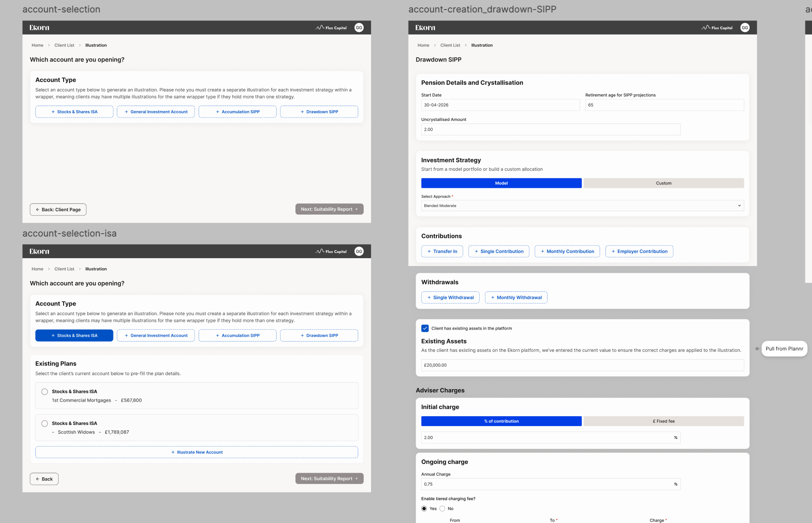Click the GG avatar in account-selection header
812x523 pixels.
359,27
